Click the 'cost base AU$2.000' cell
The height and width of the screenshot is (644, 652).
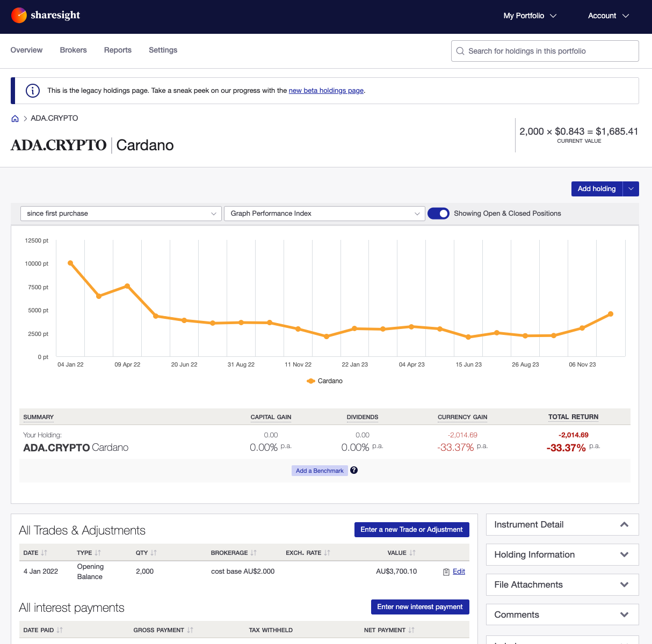(243, 572)
